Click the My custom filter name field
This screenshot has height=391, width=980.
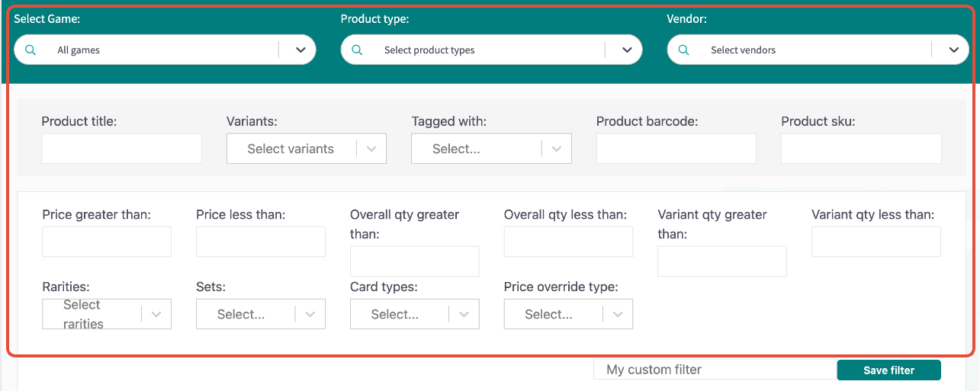pos(715,370)
